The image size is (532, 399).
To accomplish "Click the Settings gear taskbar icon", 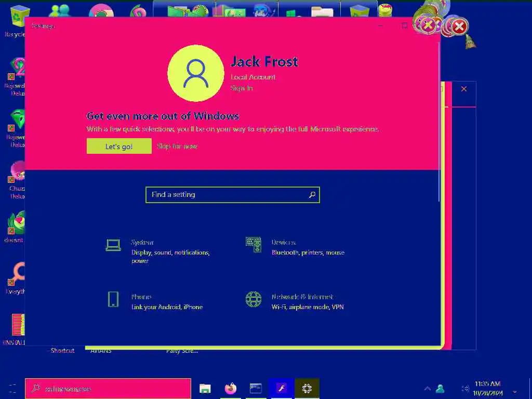I will pos(307,388).
